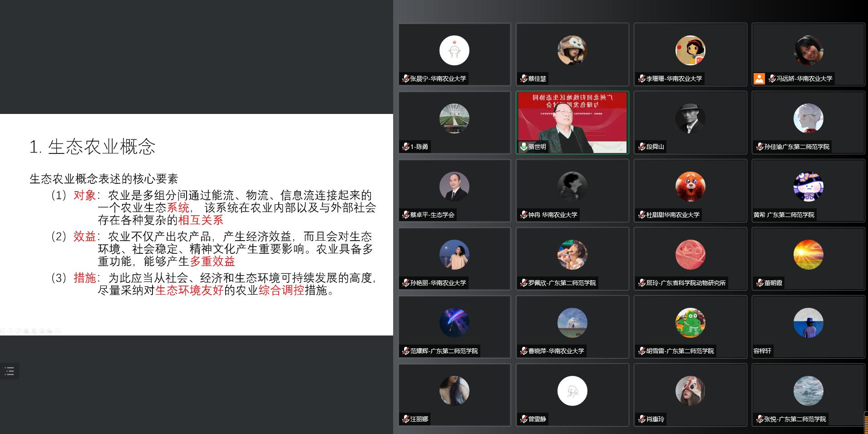Click 蔡卓平-生态学会's profile avatar
Screen dimensions: 868x434
click(x=454, y=187)
